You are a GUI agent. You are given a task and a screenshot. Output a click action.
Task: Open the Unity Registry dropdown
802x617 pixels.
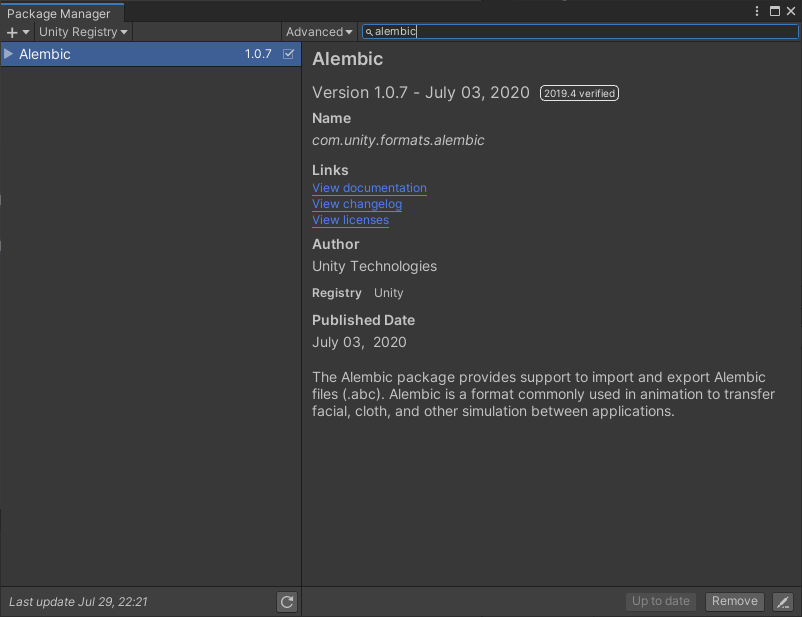[83, 32]
